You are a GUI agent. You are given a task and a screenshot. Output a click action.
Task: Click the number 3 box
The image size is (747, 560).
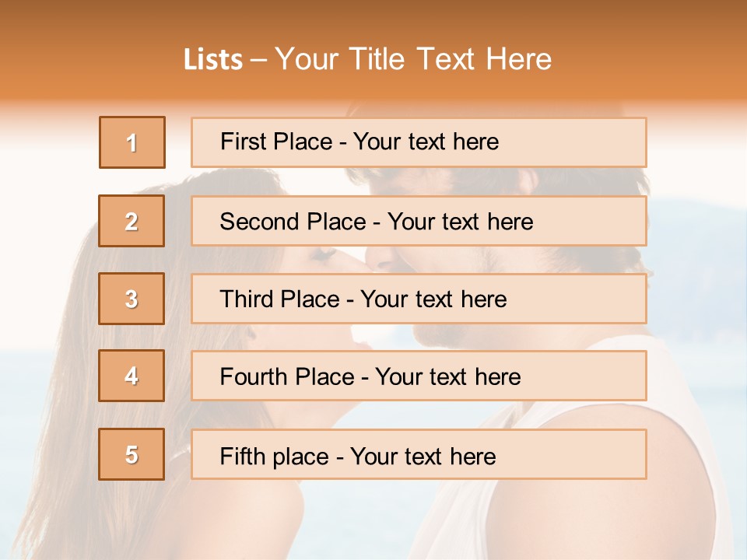(x=132, y=299)
